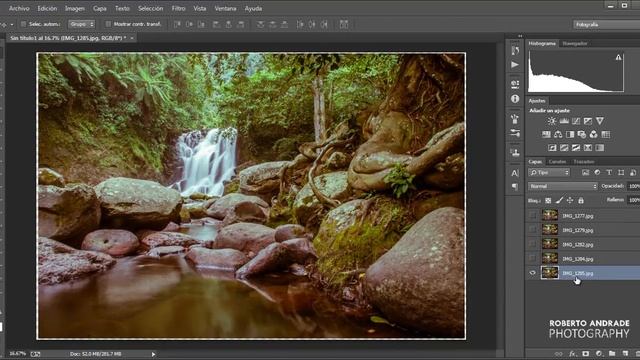640x360 pixels.
Task: Lock image pixels with brush icon
Action: point(559,200)
